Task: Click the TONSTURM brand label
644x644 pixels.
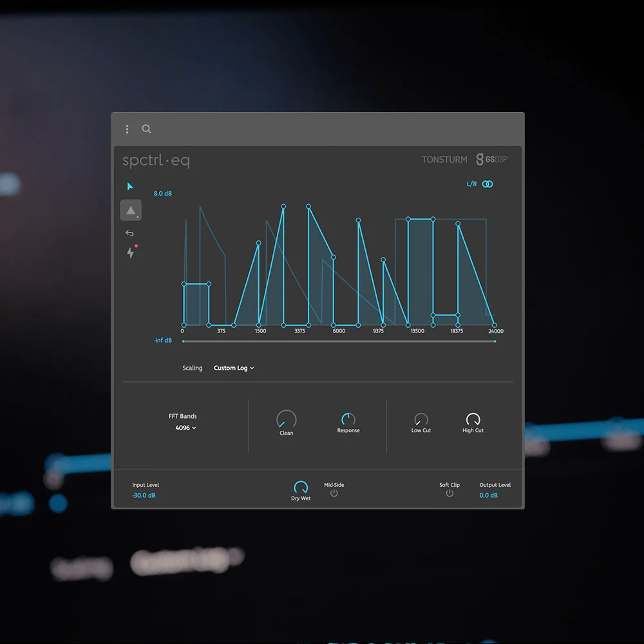Action: point(444,159)
